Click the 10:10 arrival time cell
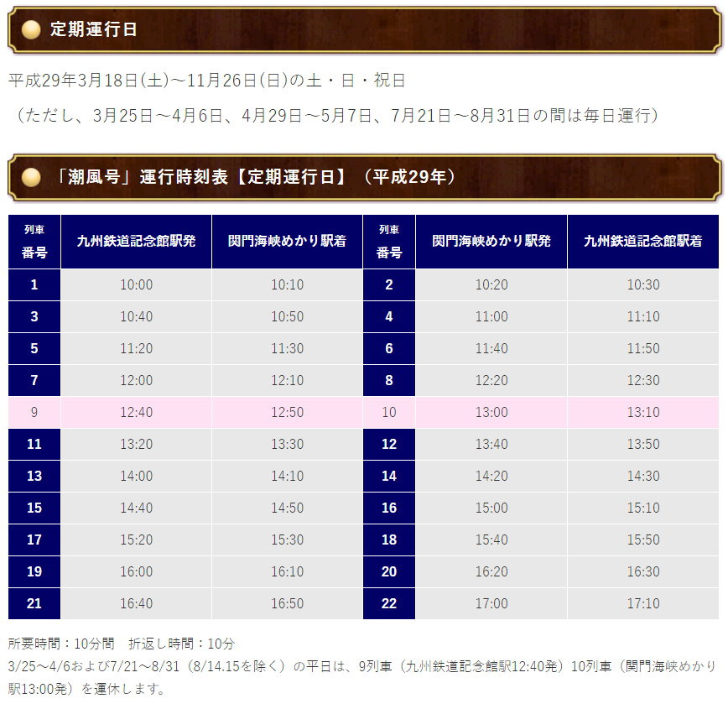 tap(287, 284)
